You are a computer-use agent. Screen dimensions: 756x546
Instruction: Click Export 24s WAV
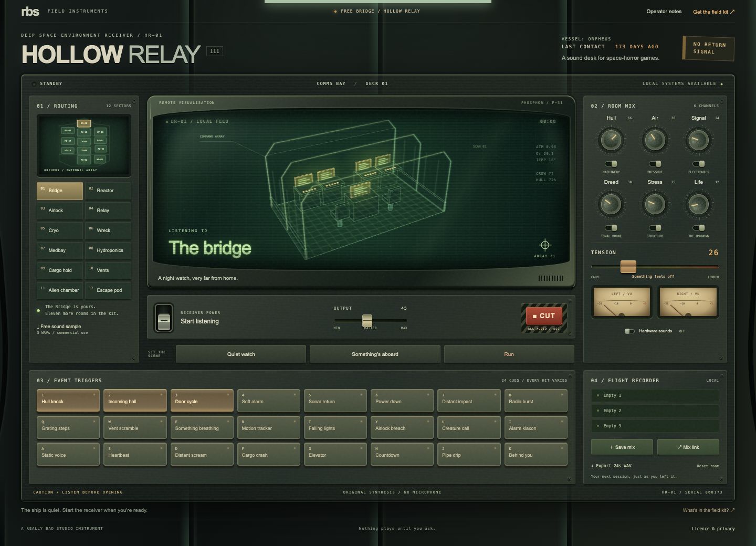click(611, 466)
